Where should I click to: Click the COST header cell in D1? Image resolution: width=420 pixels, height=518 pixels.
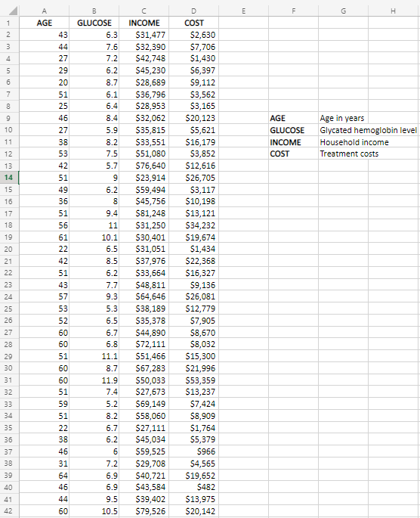tap(193, 23)
